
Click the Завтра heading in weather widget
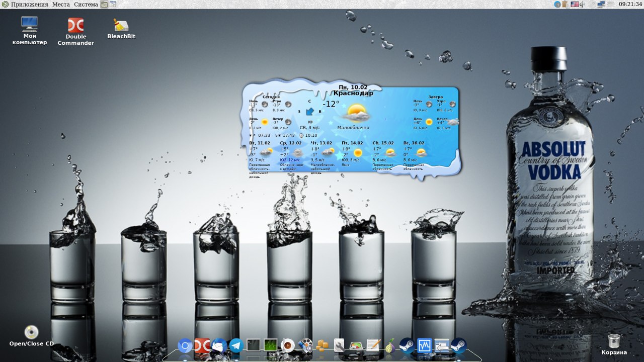tap(436, 97)
